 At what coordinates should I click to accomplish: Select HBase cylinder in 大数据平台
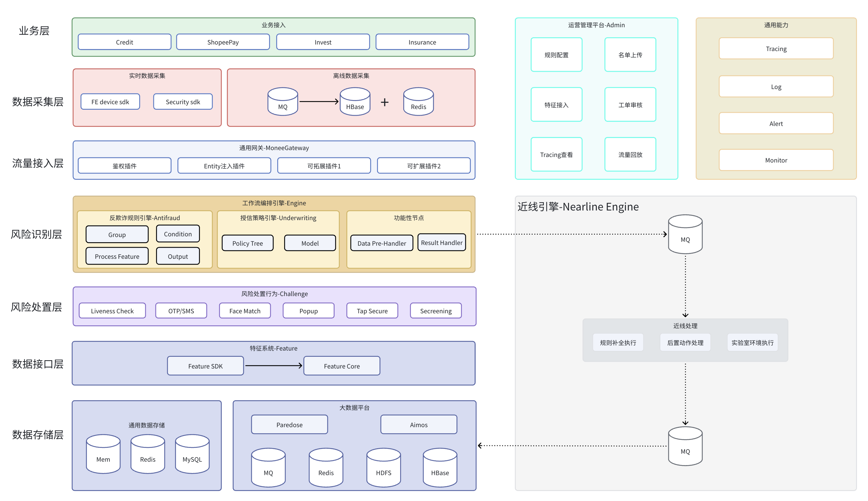pyautogui.click(x=440, y=468)
